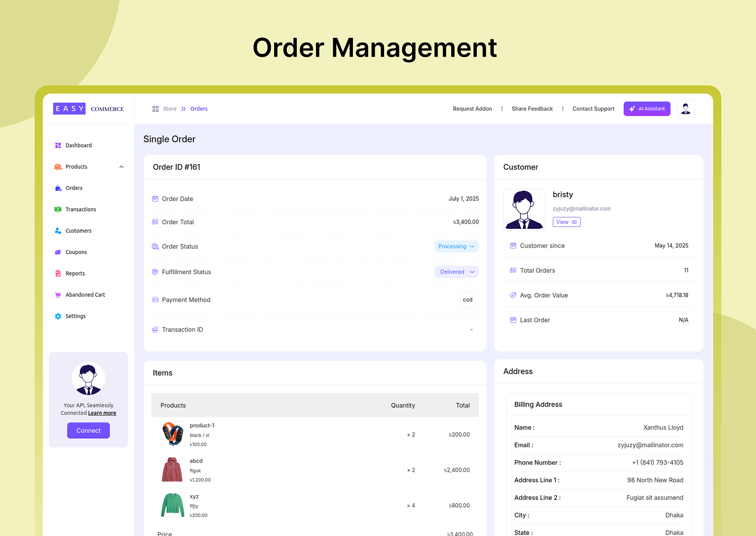Select the Transactions money icon

(x=58, y=209)
